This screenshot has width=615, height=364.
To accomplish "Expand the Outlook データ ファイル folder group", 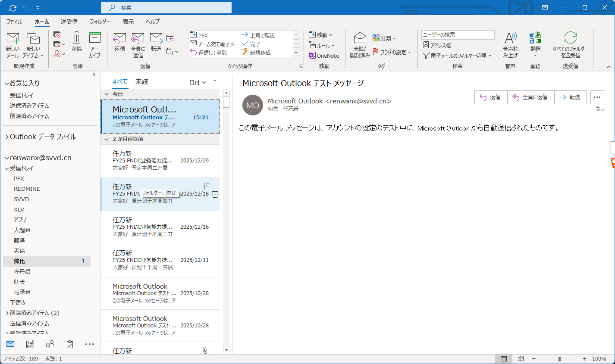I will [x=7, y=137].
